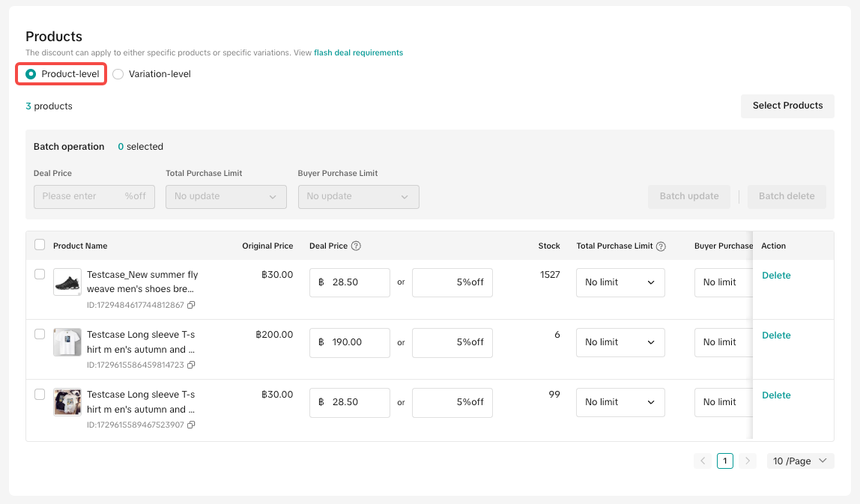This screenshot has width=860, height=504.
Task: Expand Total Purchase Limit for the shoes row
Action: tap(620, 282)
